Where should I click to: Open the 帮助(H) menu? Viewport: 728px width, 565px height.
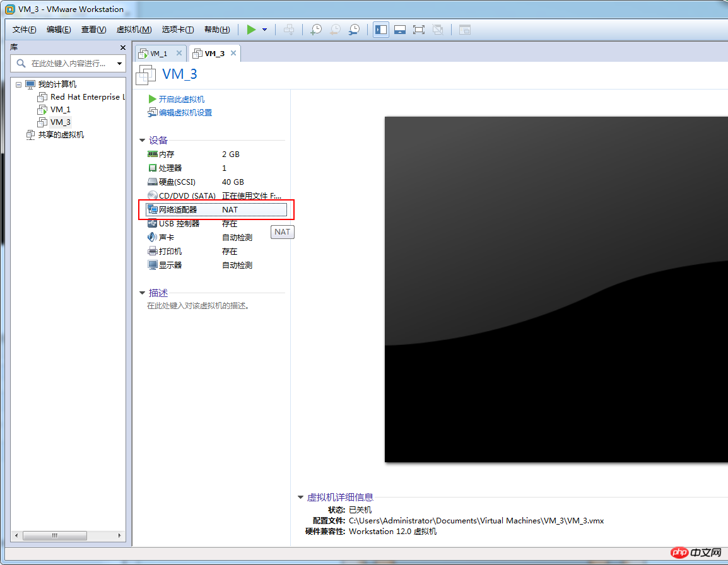point(217,30)
